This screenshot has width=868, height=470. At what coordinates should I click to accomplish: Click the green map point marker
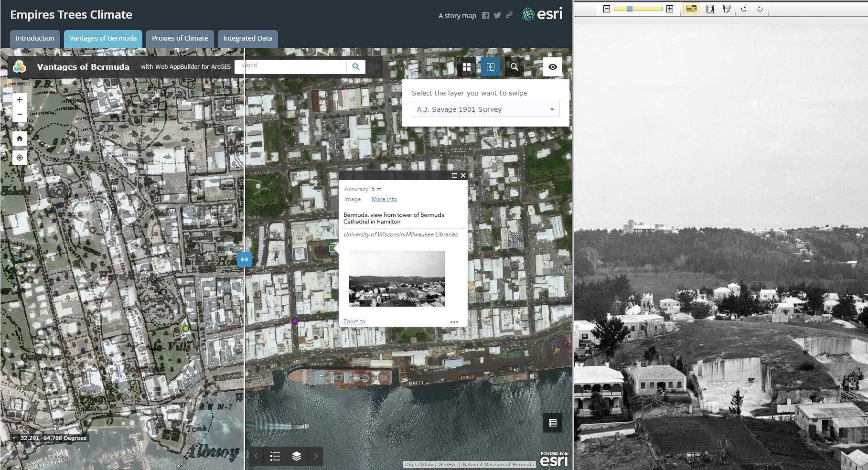[186, 329]
